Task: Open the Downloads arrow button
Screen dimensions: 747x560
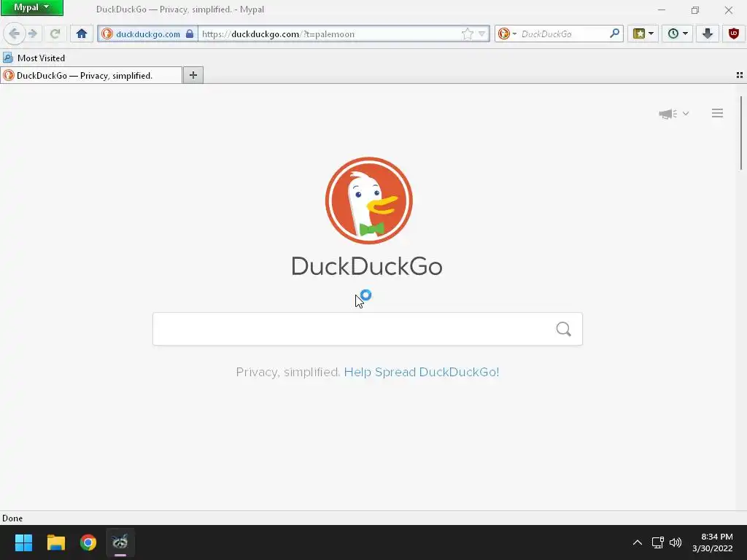Action: pos(708,34)
